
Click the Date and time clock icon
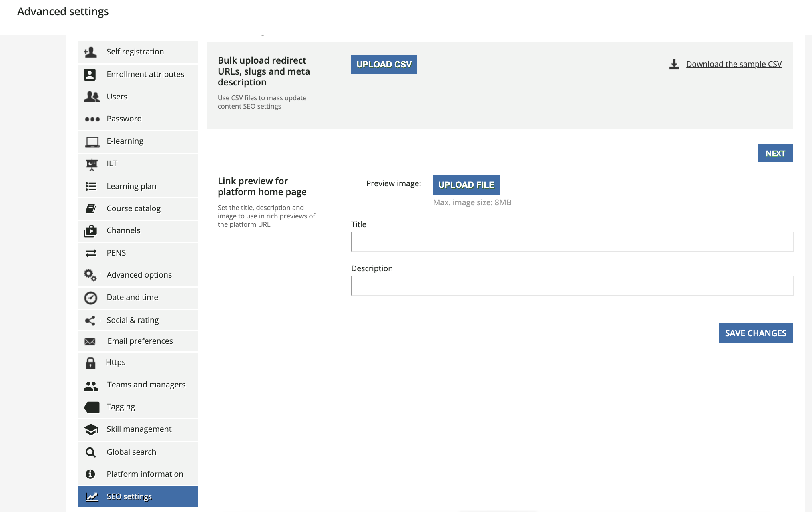(x=91, y=298)
